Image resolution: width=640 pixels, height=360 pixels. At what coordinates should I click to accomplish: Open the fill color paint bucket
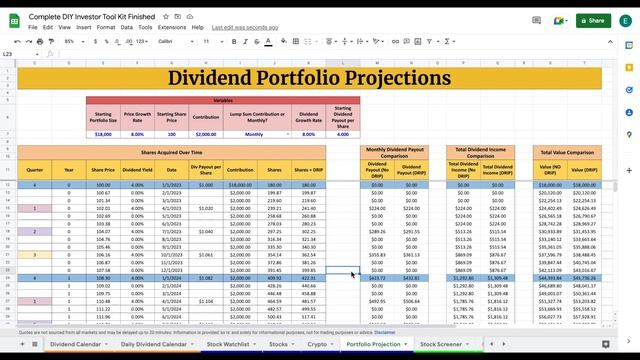[284, 41]
